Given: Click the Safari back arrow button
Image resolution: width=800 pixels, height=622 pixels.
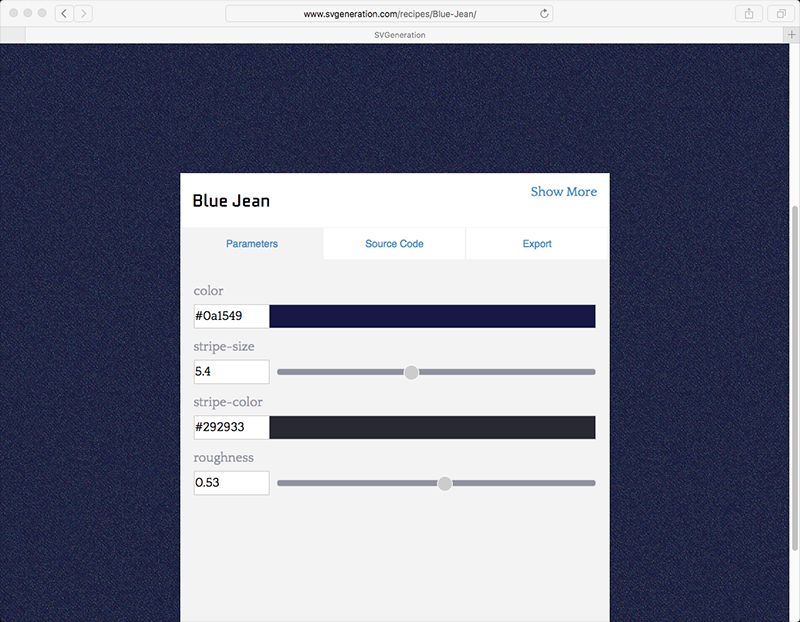Looking at the screenshot, I should (63, 14).
